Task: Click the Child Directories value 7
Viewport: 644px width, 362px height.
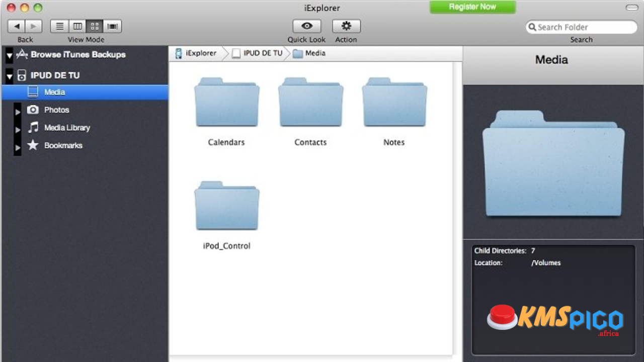Action: point(533,250)
